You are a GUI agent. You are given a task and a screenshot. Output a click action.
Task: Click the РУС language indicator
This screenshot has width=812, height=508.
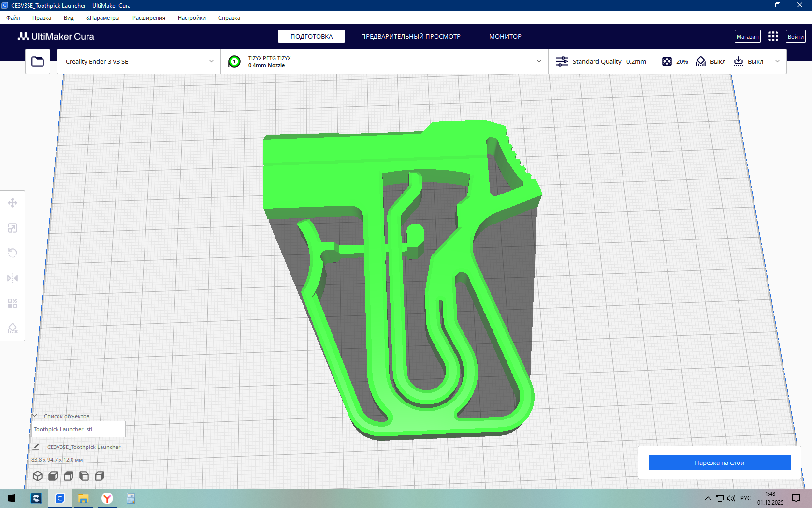tap(746, 498)
